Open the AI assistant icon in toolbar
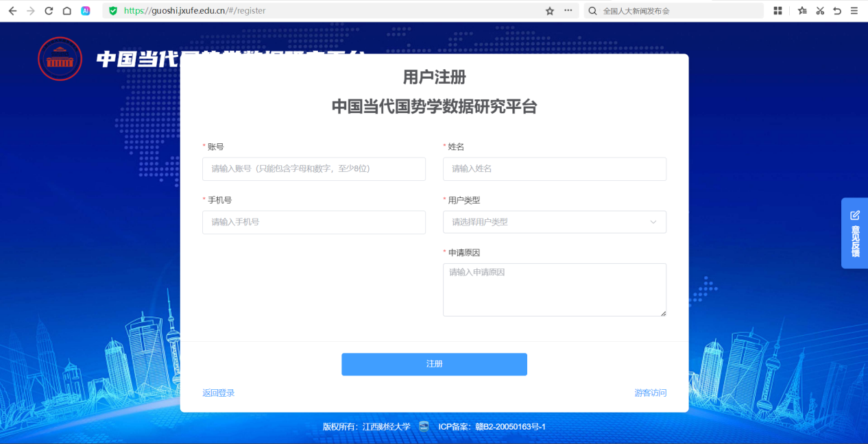868x444 pixels. point(85,11)
